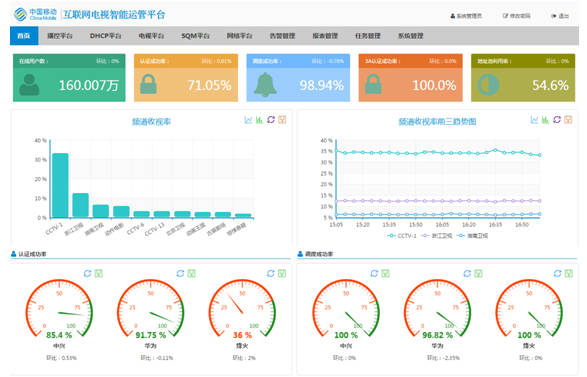This screenshot has height=377, width=587.
Task: Toggle 浙江卫视 series in trend legend
Action: coord(437,236)
